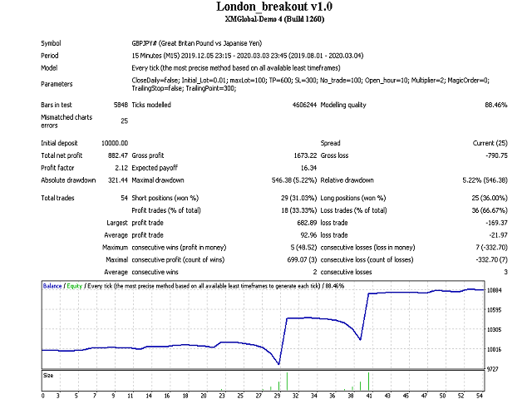This screenshot has width=532, height=399.
Task: Click the "Expected payoff" label
Action: tap(155, 168)
